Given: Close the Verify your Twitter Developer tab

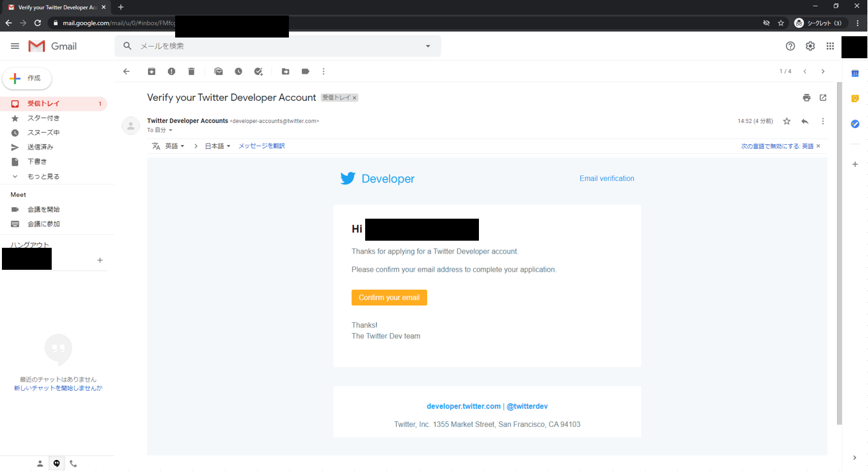Looking at the screenshot, I should [x=103, y=7].
